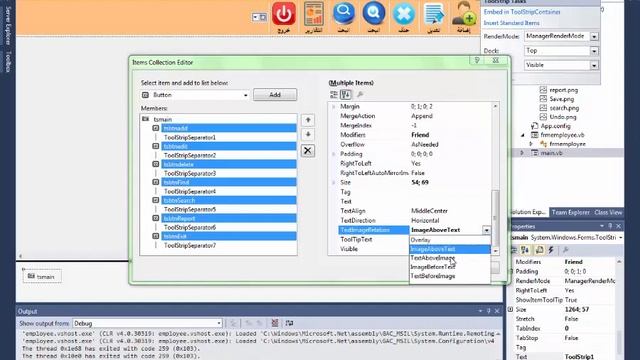Image resolution: width=640 pixels, height=360 pixels.
Task: Select tsbtnReport in the Members list
Action: point(229,218)
